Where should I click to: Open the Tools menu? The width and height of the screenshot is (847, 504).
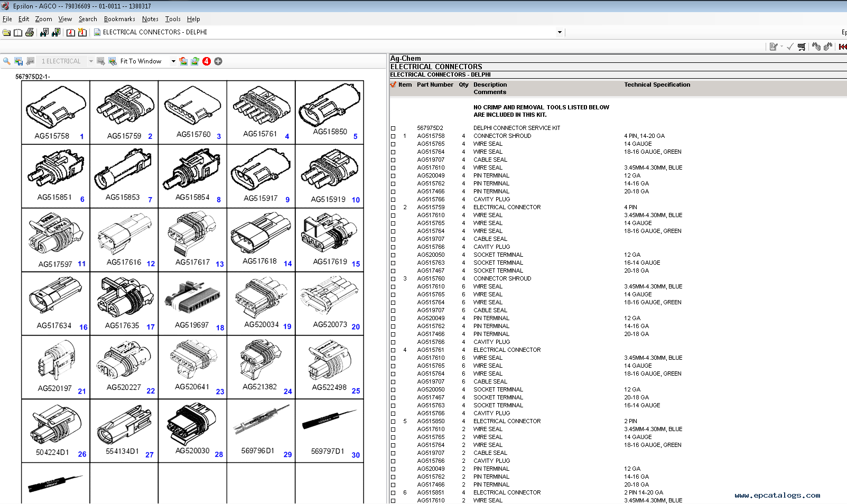coord(173,19)
